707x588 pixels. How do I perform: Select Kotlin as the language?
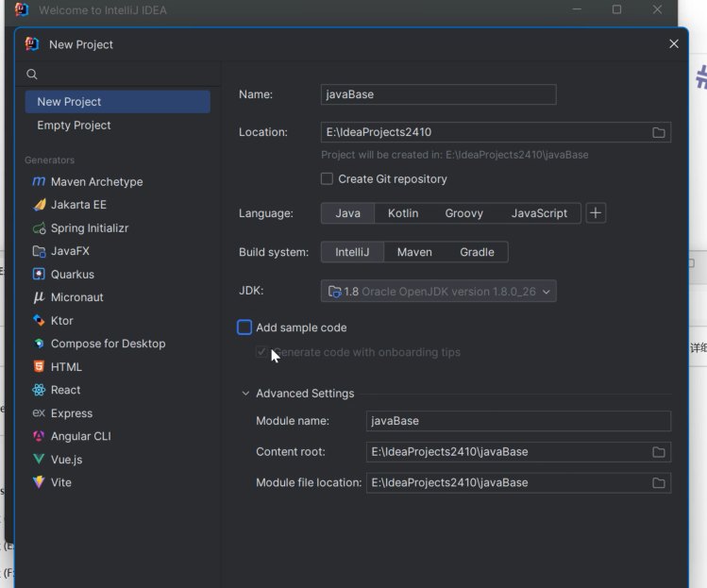[x=403, y=213]
